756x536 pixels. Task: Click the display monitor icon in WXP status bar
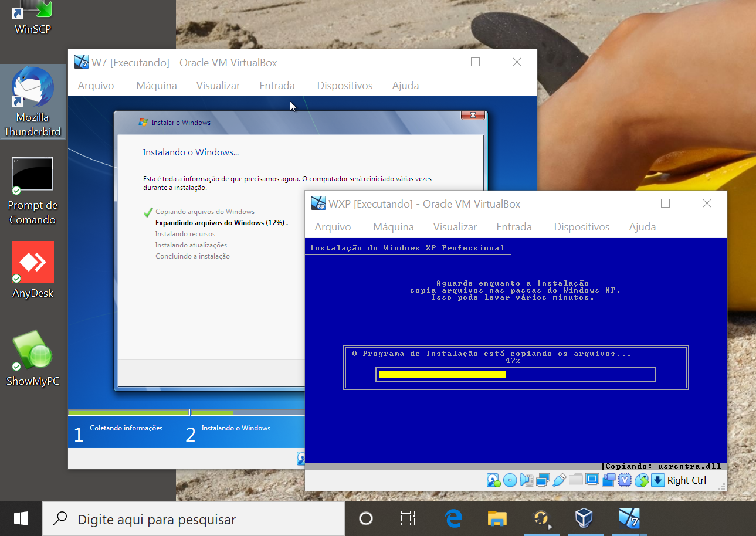[x=592, y=480]
